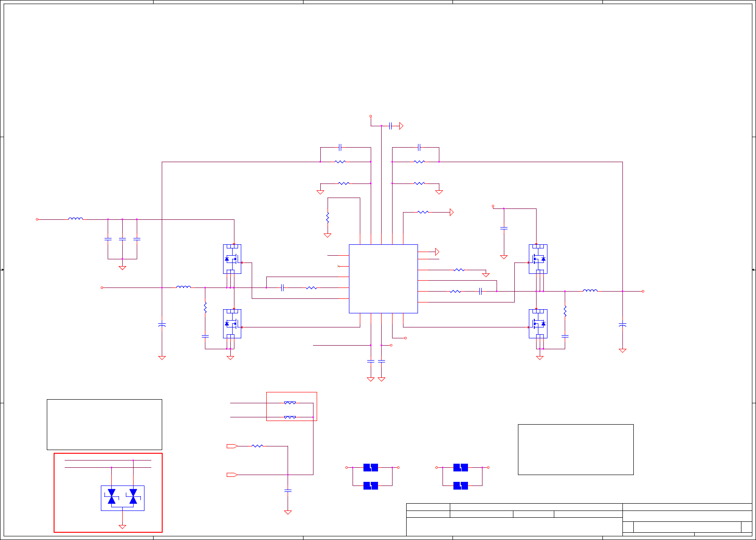Select the lower-left MOSFET symbol
756x540 pixels.
pyautogui.click(x=232, y=324)
